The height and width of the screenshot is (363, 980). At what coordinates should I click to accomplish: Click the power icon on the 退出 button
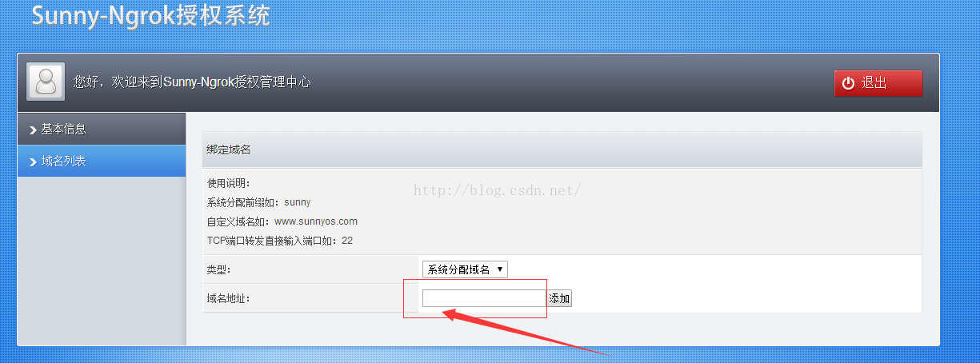tap(849, 83)
